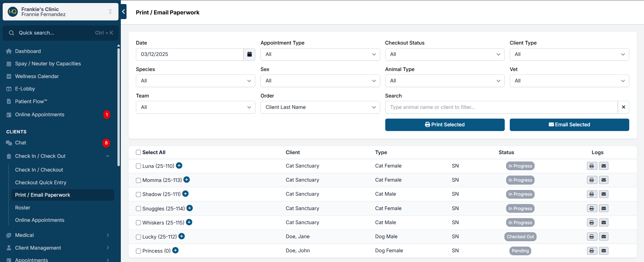Open Checkout Quick Entry in the sidebar
The width and height of the screenshot is (644, 262).
click(x=41, y=183)
